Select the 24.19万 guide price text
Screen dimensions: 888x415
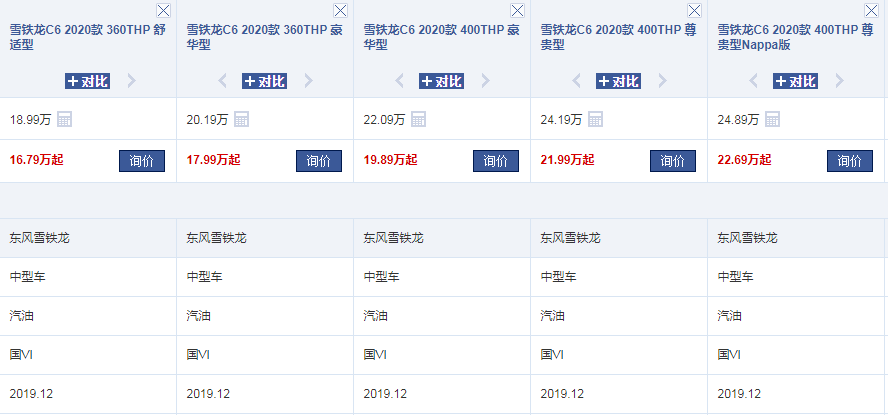coord(561,119)
